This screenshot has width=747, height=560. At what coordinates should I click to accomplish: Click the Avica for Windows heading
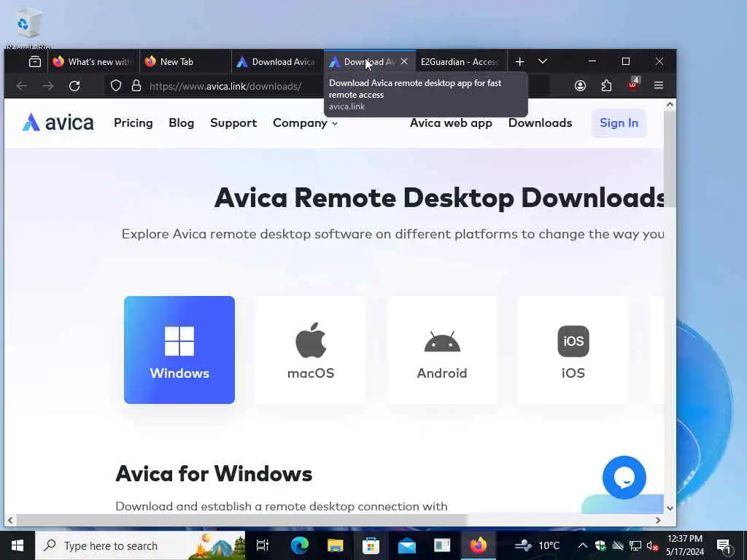(214, 474)
